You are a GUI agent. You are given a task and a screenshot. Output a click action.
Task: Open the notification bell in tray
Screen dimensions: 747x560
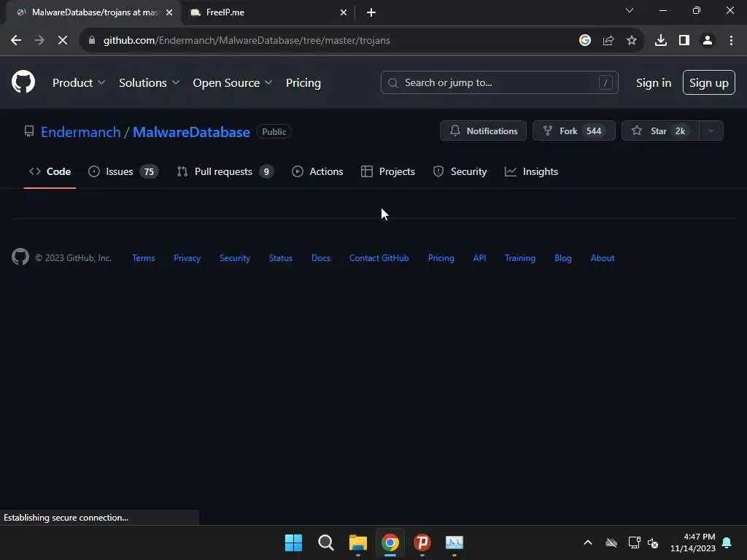[x=727, y=542]
